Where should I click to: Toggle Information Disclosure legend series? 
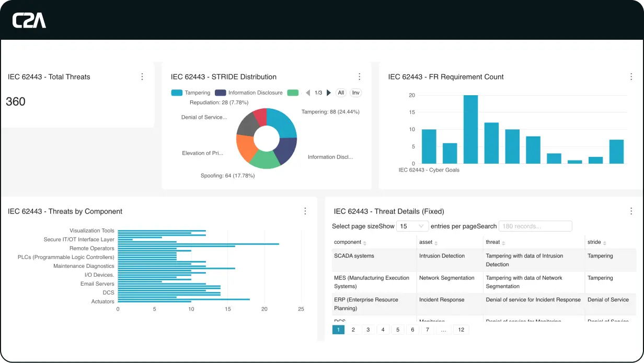click(248, 93)
